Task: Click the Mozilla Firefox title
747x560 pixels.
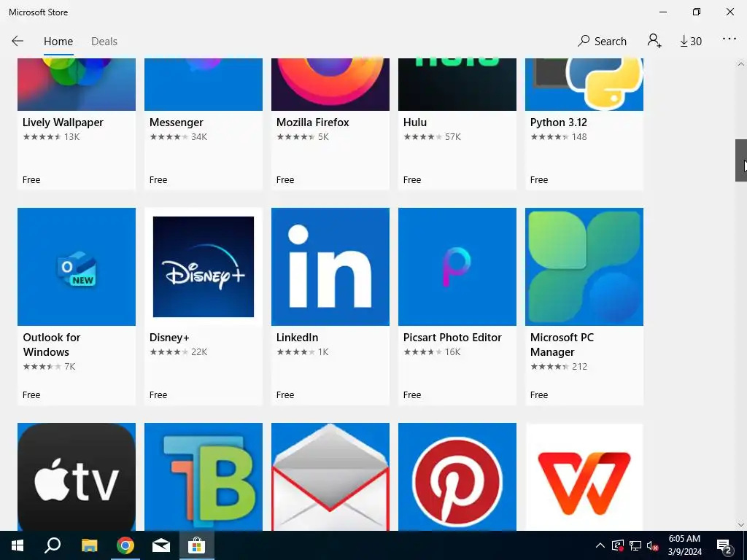Action: click(312, 122)
